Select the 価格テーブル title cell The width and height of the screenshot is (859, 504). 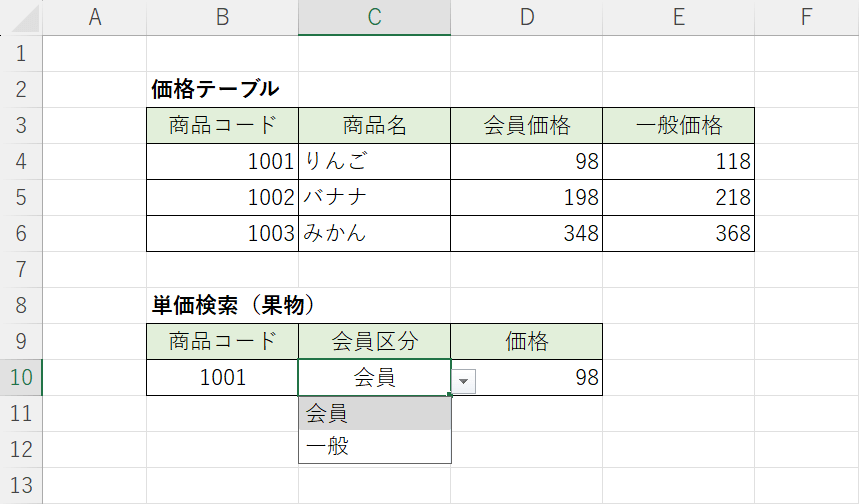click(x=215, y=89)
